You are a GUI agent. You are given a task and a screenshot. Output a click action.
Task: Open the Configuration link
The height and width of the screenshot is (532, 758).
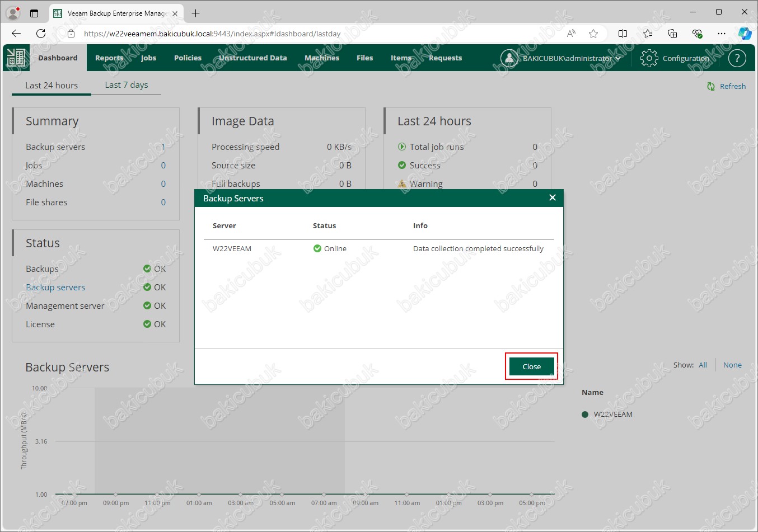point(686,58)
